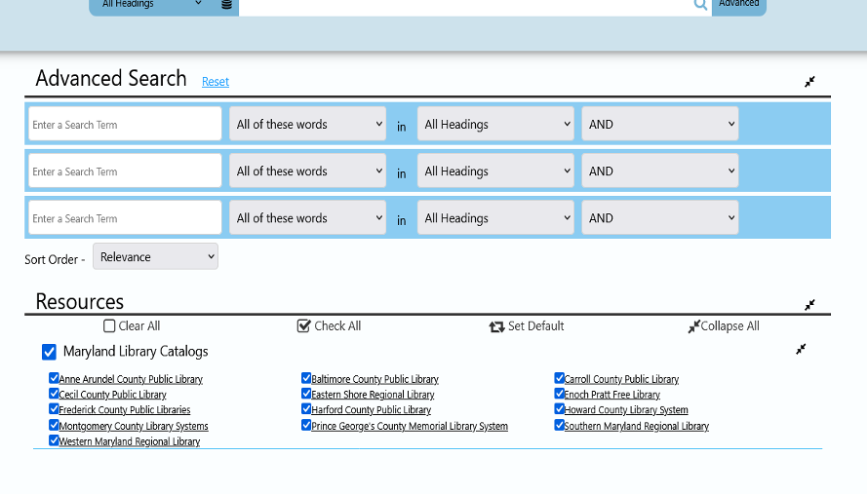Open Baltimore County Public Library link

coord(375,379)
